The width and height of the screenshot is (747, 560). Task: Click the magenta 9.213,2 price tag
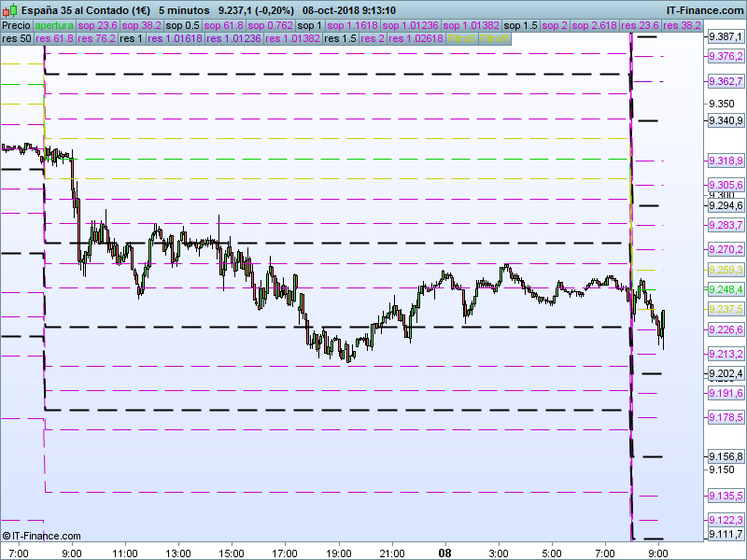726,354
